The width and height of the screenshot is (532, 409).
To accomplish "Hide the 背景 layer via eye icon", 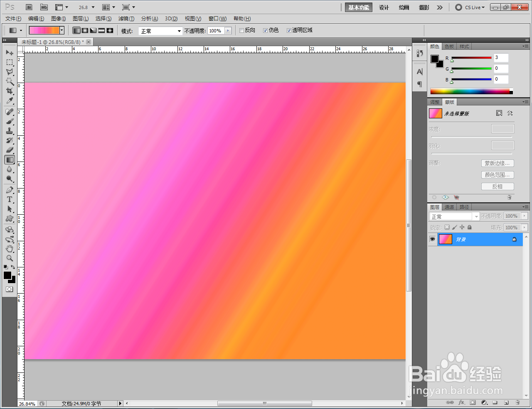I will 432,239.
